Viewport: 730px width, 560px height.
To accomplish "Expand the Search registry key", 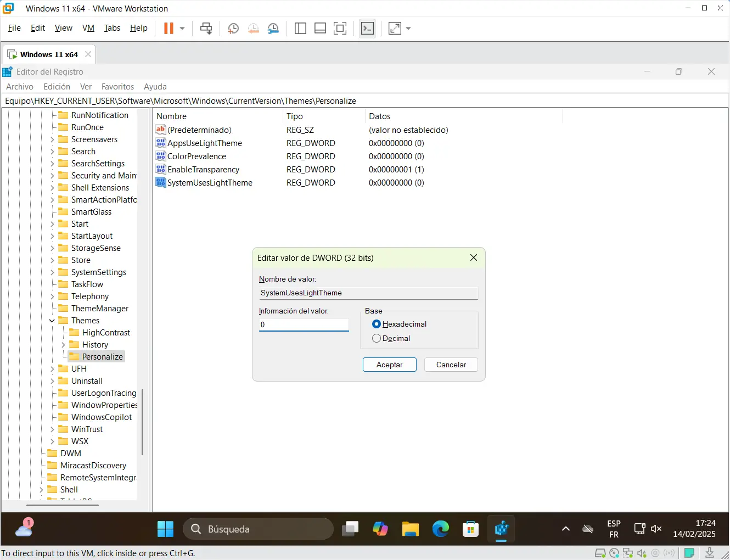I will (x=52, y=152).
